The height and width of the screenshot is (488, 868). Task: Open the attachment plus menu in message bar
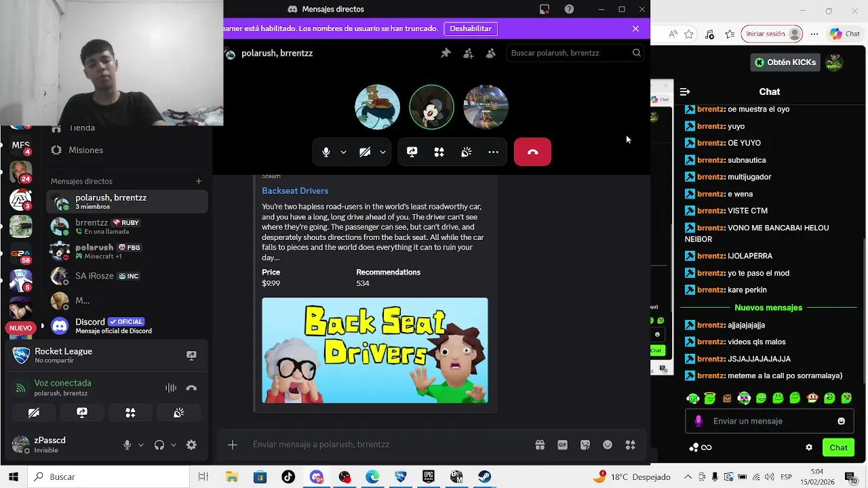click(233, 445)
